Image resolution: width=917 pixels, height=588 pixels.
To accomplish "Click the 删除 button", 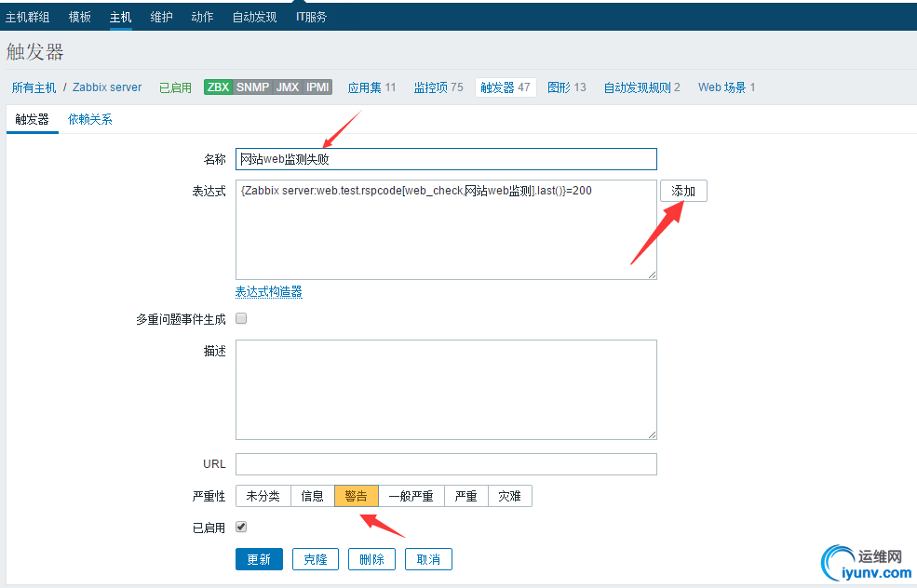I will click(372, 559).
